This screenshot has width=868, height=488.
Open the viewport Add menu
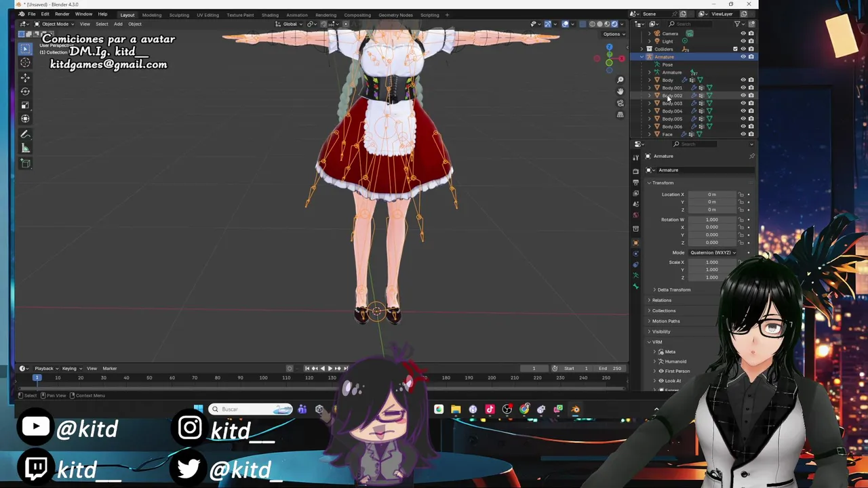click(x=118, y=24)
